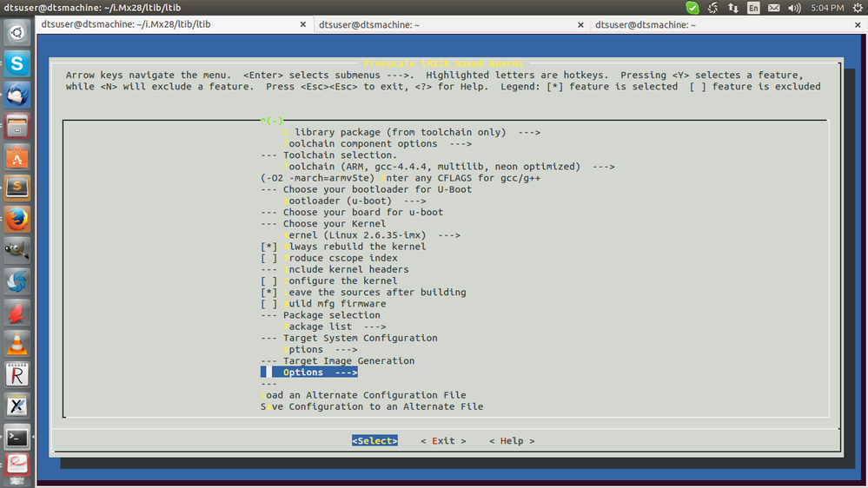The width and height of the screenshot is (868, 488).
Task: Open Toolchain component options submenu
Action: [378, 144]
